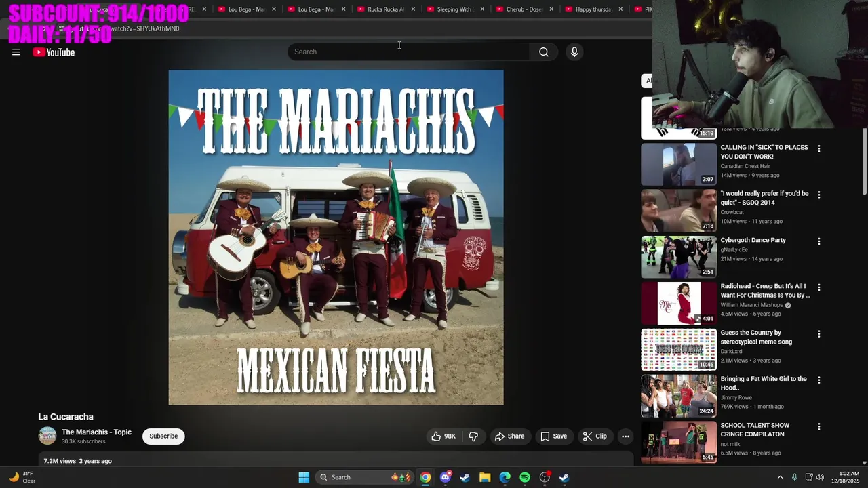Play the SCHOOL TALENT SHOW CRINGE thumbnail
This screenshot has height=488, width=868.
pyautogui.click(x=679, y=443)
